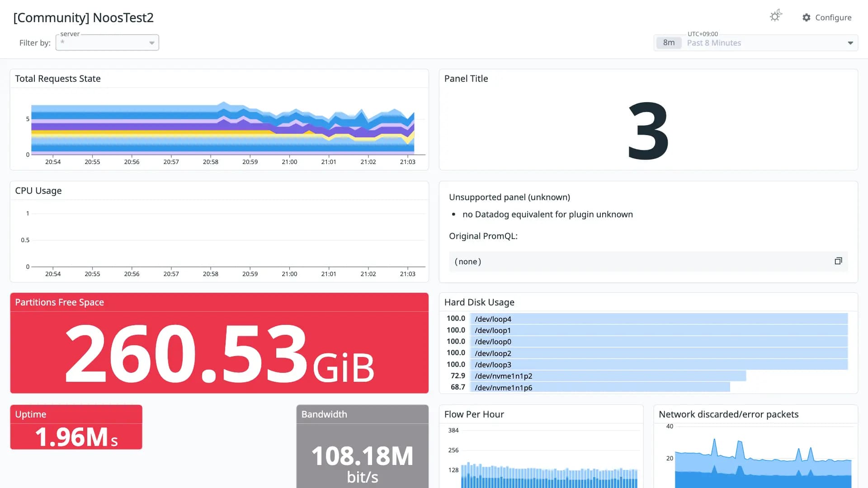868x488 pixels.
Task: Open the server filter dropdown arrow
Action: (152, 43)
